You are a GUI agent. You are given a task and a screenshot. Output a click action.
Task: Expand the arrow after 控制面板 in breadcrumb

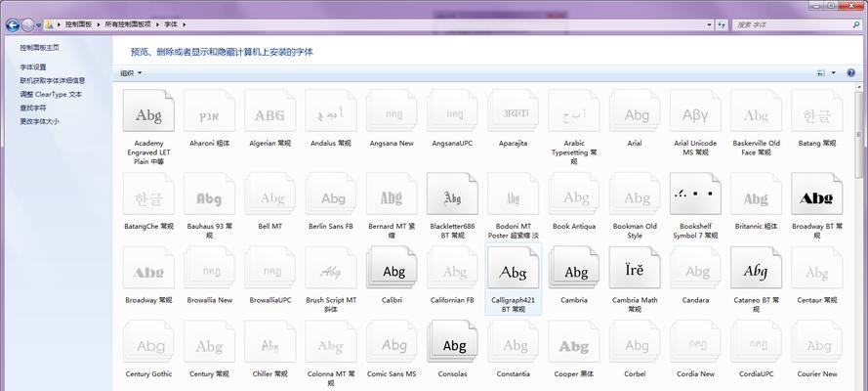point(98,24)
